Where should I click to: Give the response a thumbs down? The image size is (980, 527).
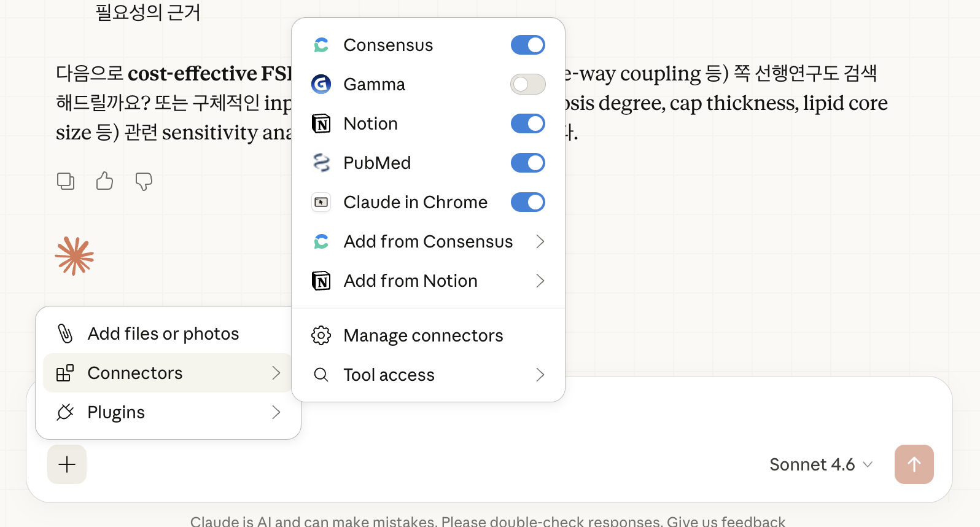pyautogui.click(x=144, y=181)
